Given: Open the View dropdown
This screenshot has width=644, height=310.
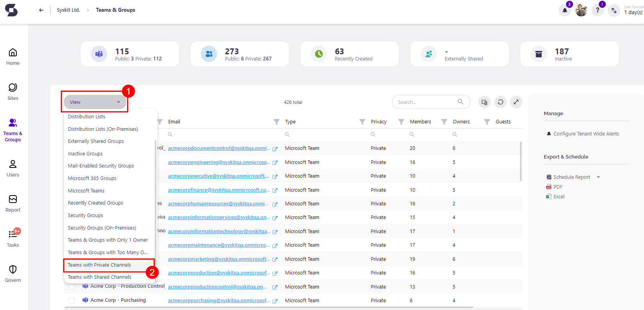Looking at the screenshot, I should tap(95, 102).
